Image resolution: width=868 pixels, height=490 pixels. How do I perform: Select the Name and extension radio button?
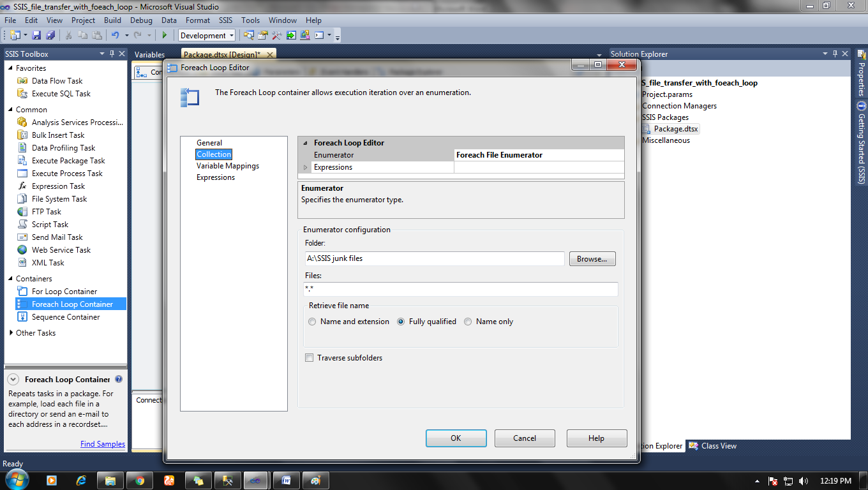(312, 322)
